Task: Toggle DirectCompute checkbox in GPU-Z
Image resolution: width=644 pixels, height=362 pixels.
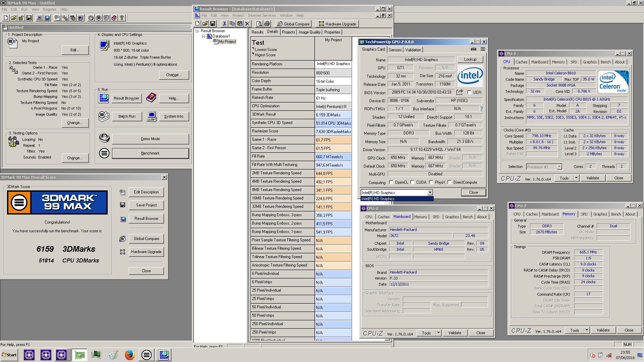Action: (449, 182)
